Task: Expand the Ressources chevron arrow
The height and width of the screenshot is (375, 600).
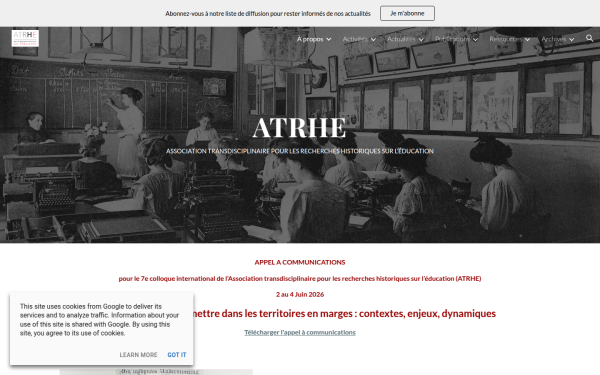Action: pos(527,39)
